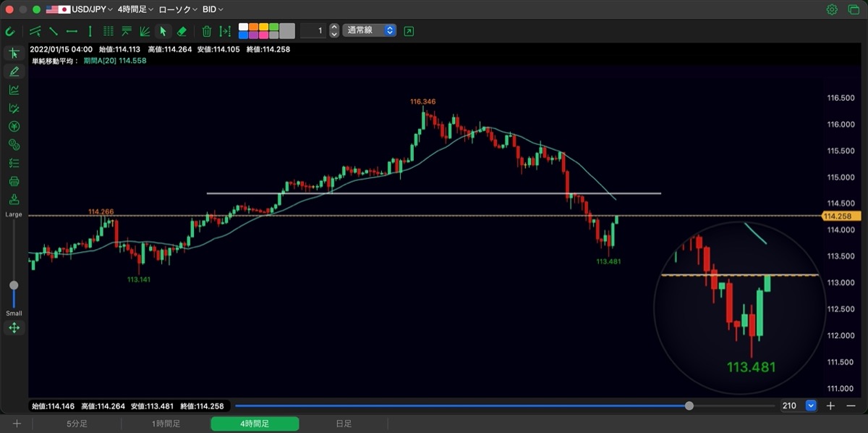This screenshot has width=868, height=433.
Task: Select the 4時間足 tab at bottom
Action: (255, 424)
